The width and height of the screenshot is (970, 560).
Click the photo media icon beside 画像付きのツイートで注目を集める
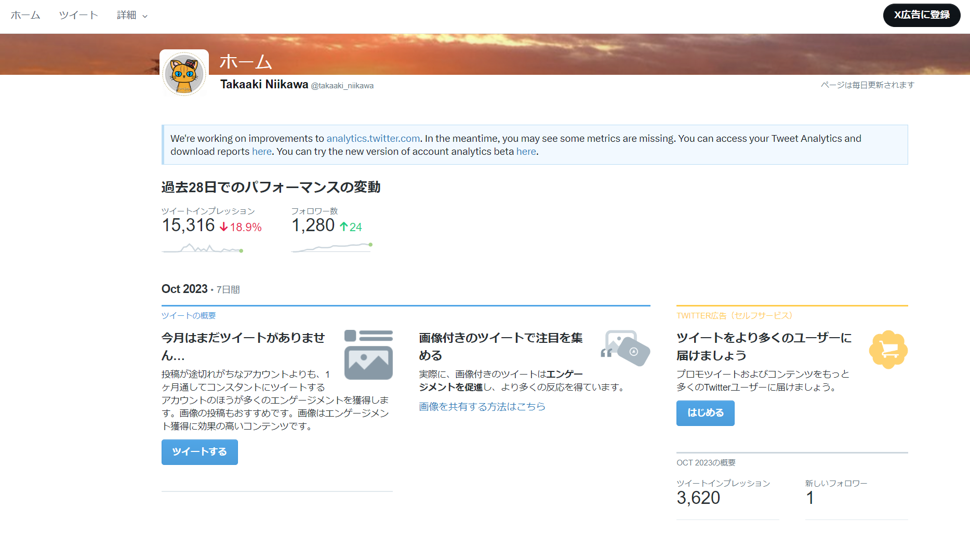click(x=625, y=347)
